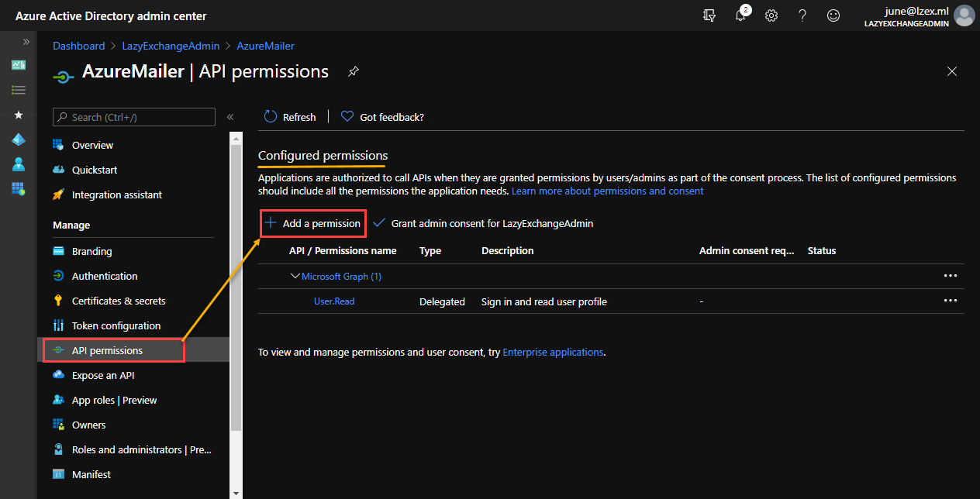Send feedback using the smiley icon

tap(833, 15)
